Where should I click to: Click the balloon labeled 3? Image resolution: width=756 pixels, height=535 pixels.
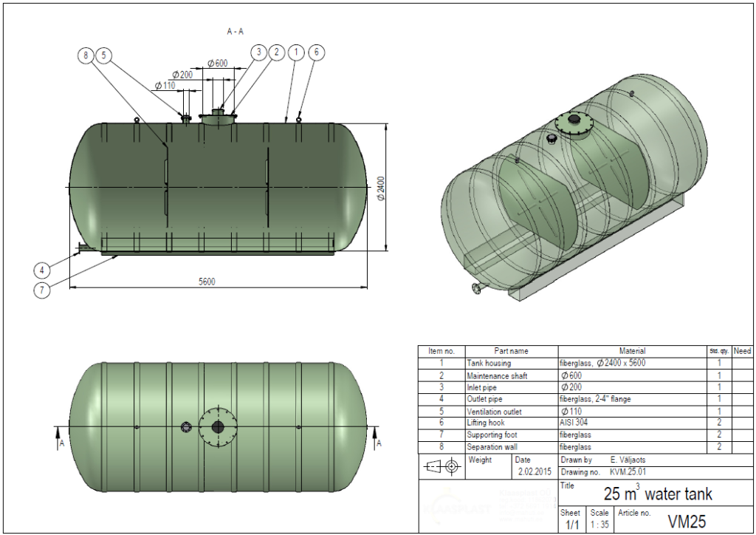pyautogui.click(x=259, y=52)
